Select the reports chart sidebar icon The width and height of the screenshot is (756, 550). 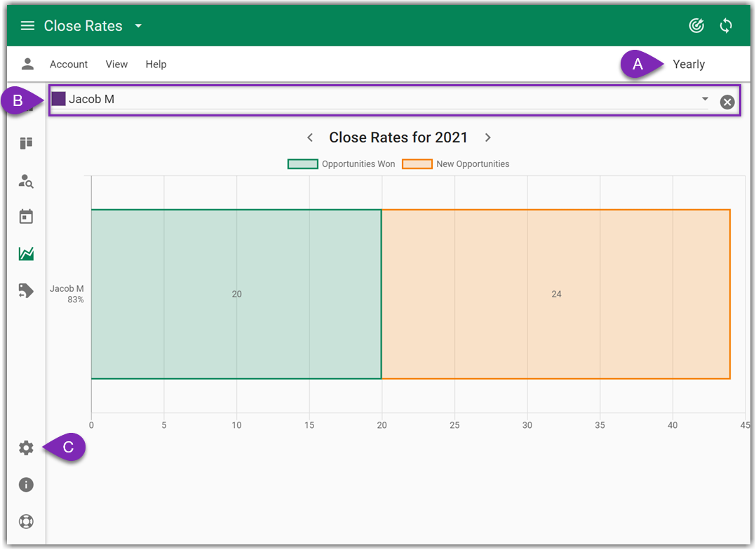click(x=26, y=253)
